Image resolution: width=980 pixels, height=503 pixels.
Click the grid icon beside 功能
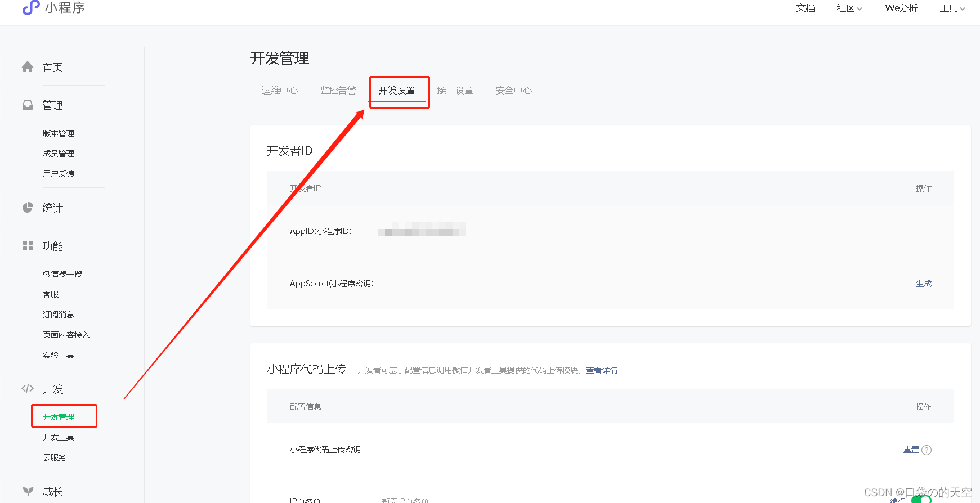tap(28, 246)
